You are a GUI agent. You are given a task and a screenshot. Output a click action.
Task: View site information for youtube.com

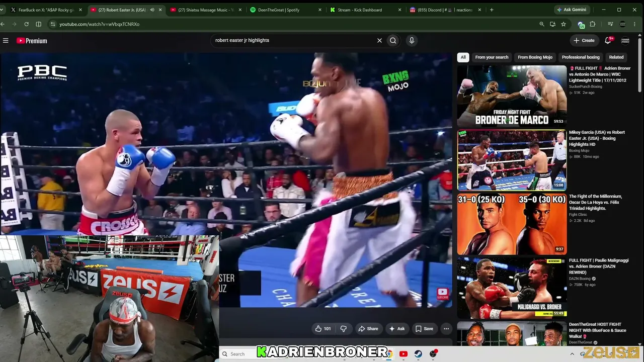52,24
